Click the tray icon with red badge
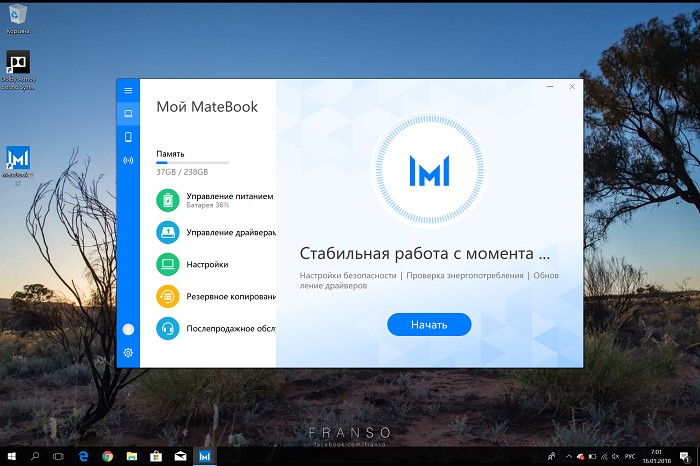Viewport: 700px width, 466px height. click(581, 456)
